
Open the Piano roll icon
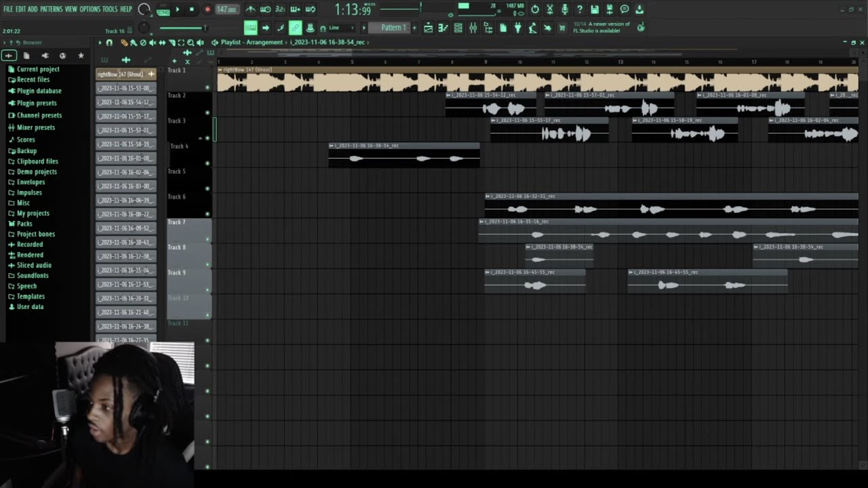[x=443, y=28]
